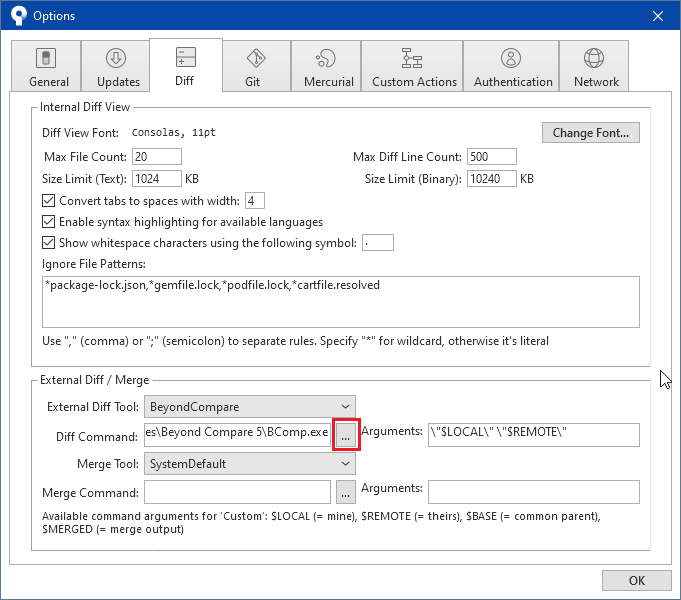Viewport: 681px width, 600px height.
Task: Open the Custom Actions tab
Action: click(412, 66)
